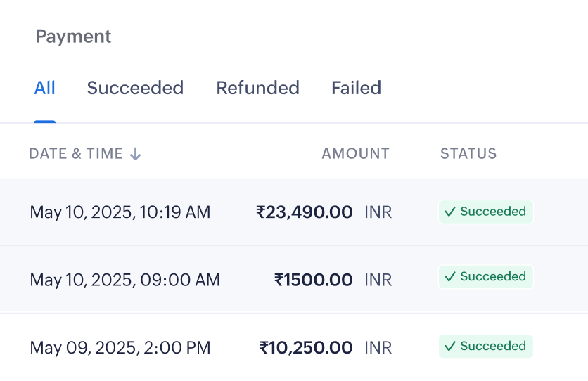Click the ₹23,490.00 amount
Screen dimensions: 588x381
click(x=305, y=212)
